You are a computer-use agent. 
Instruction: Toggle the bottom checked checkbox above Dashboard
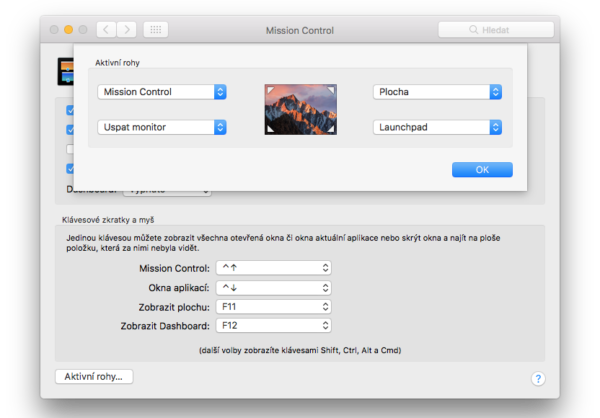70,168
